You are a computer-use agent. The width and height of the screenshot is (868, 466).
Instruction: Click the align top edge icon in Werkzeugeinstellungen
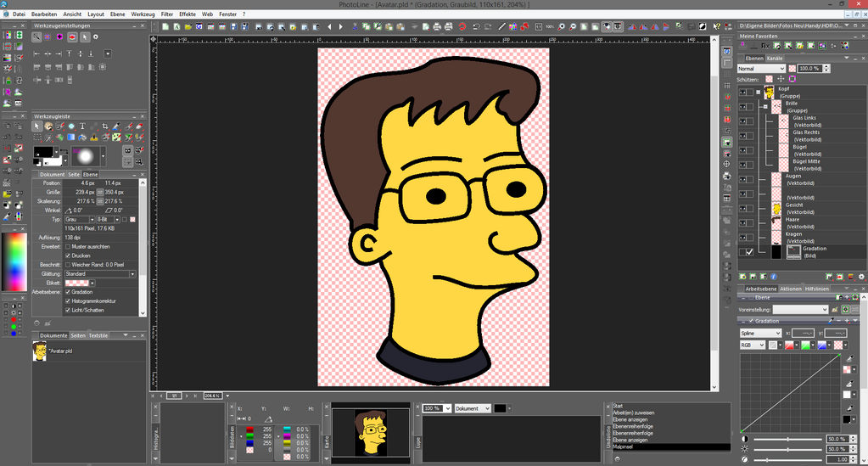tap(70, 53)
